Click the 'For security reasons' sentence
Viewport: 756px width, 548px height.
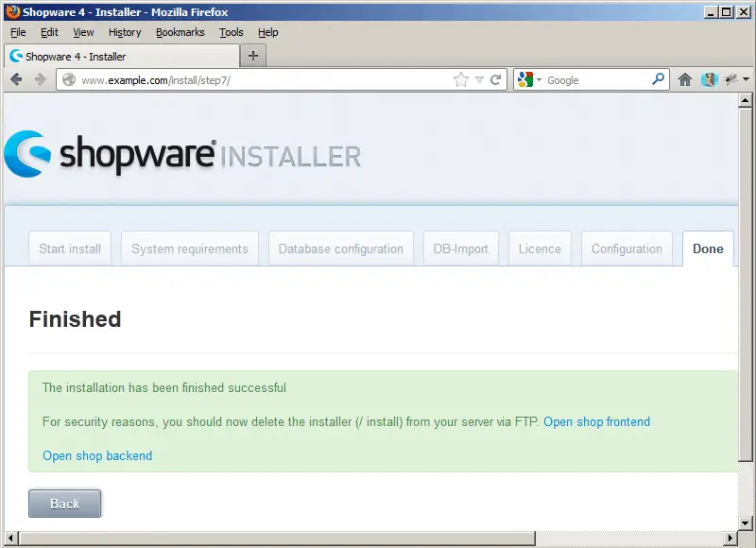pyautogui.click(x=291, y=421)
